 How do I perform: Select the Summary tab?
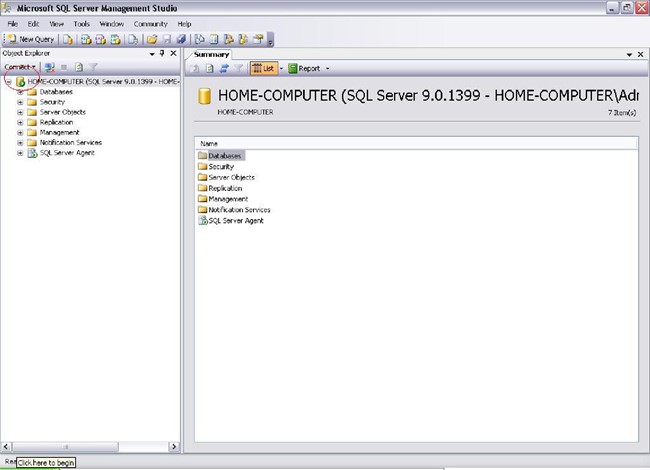(x=211, y=54)
